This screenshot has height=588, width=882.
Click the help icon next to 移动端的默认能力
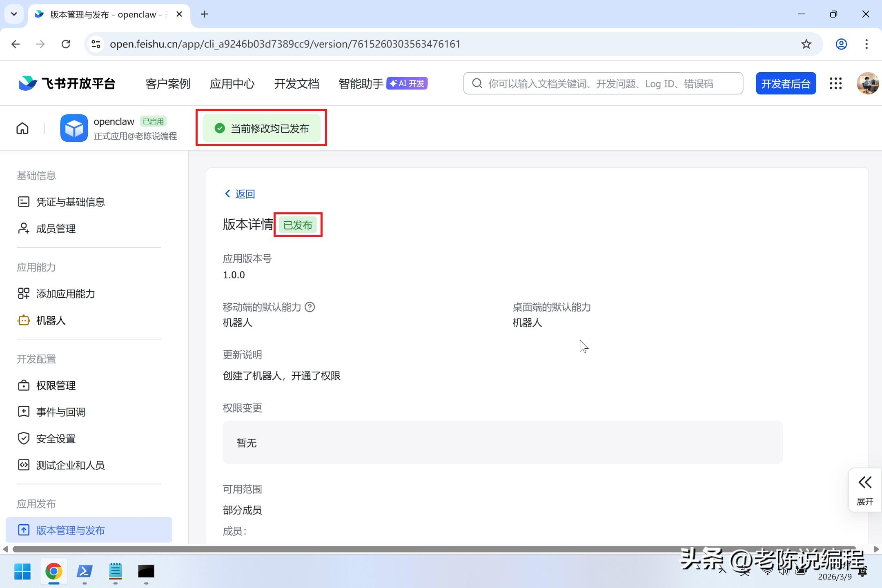(310, 307)
